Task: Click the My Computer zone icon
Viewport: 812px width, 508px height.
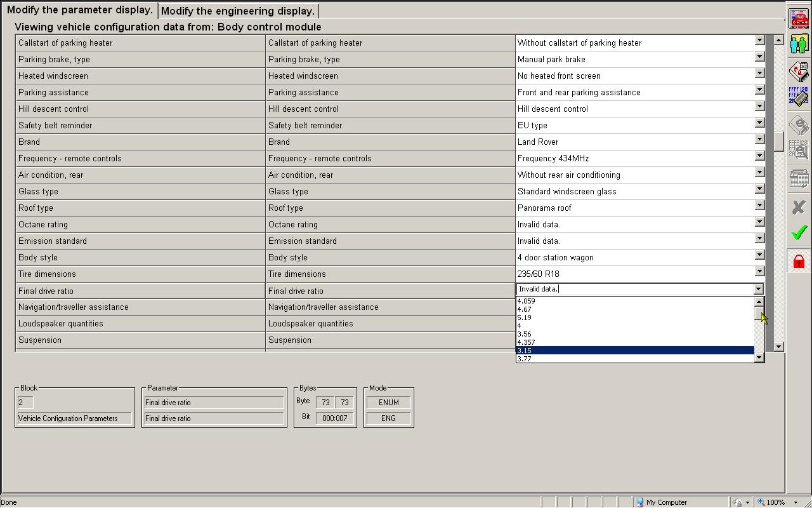Action: click(x=639, y=502)
